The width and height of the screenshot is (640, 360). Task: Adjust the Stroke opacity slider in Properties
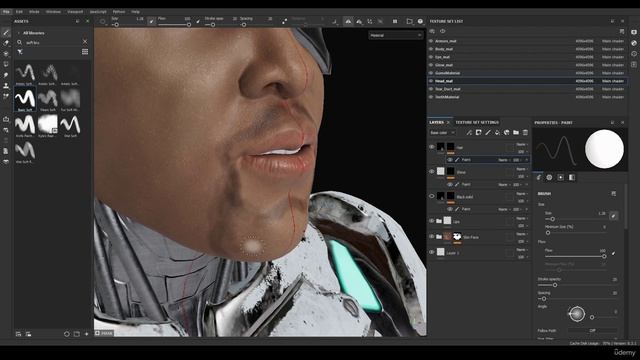pos(578,285)
